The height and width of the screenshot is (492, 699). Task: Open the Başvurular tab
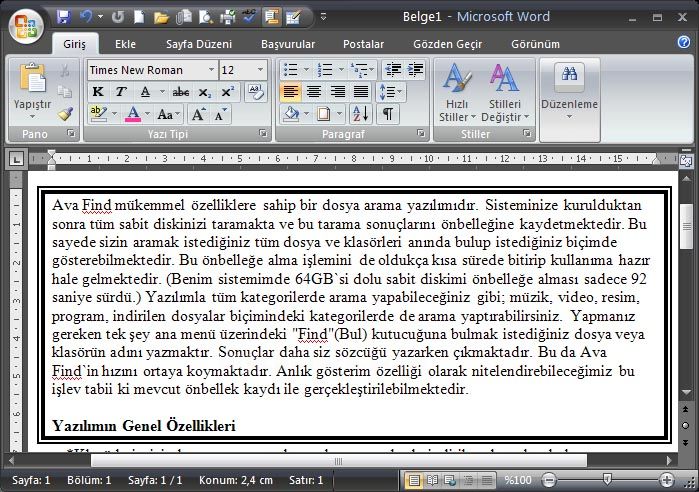pyautogui.click(x=288, y=44)
